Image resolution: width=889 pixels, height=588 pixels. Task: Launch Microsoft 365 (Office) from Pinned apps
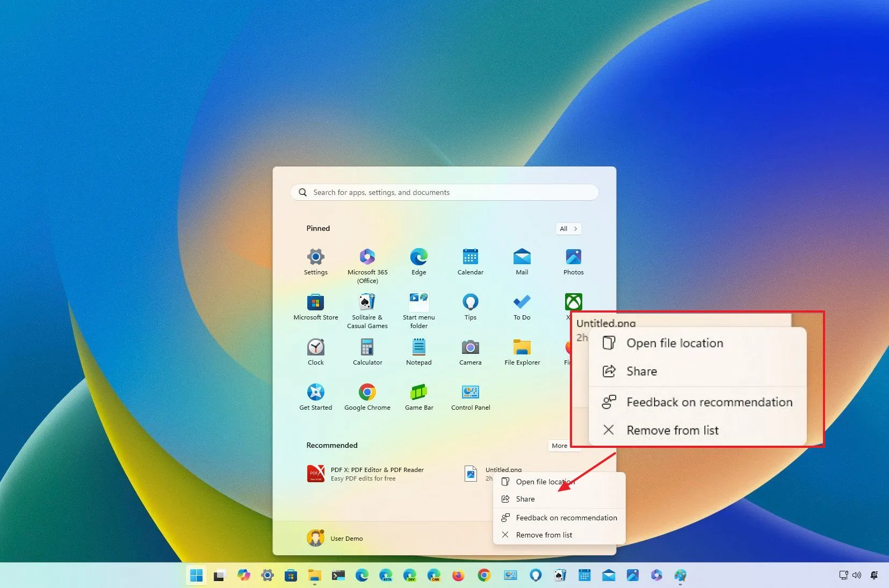click(367, 266)
